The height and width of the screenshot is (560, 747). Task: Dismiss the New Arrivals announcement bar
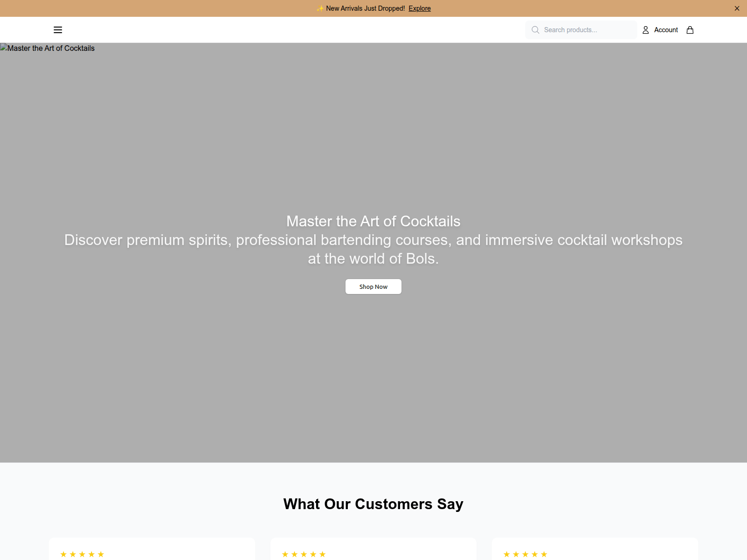click(737, 8)
